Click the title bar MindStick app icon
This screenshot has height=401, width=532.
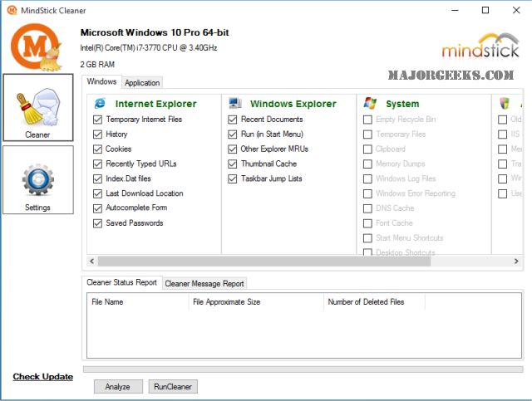[x=12, y=10]
